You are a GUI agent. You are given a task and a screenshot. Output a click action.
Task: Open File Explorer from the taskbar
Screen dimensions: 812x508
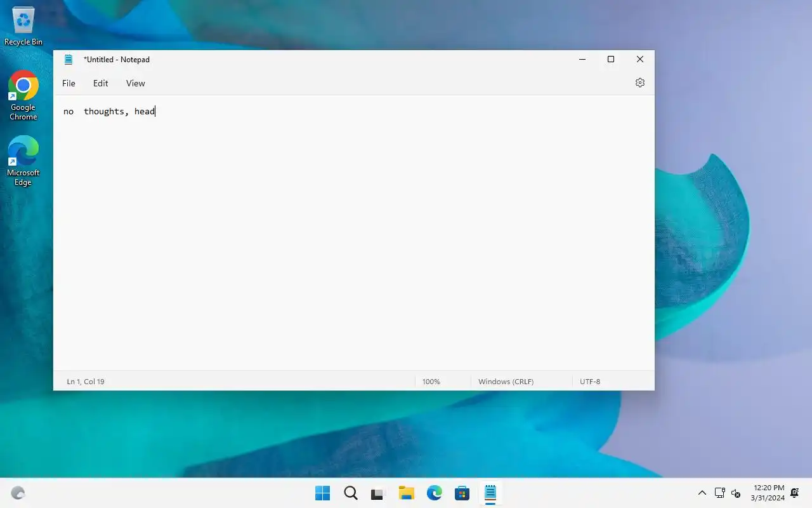(406, 493)
